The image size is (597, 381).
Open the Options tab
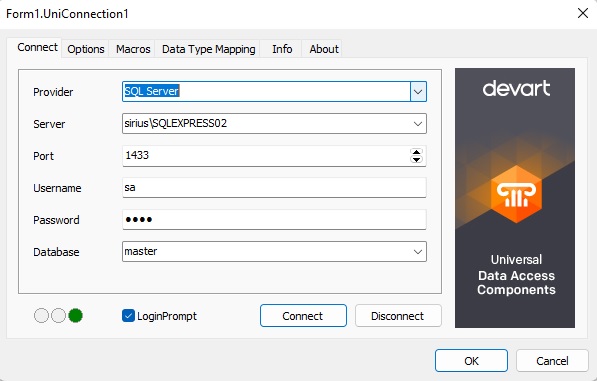(86, 49)
